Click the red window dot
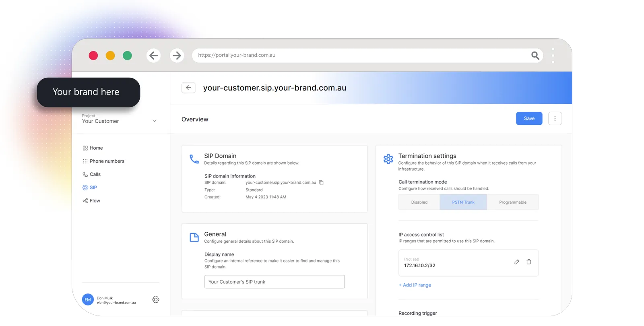644x326 pixels. 93,56
